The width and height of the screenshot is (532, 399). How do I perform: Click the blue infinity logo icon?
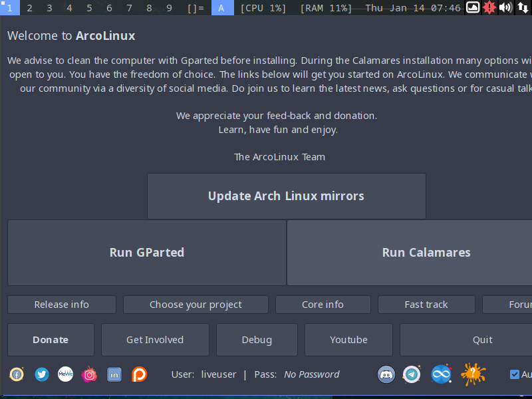tap(441, 374)
